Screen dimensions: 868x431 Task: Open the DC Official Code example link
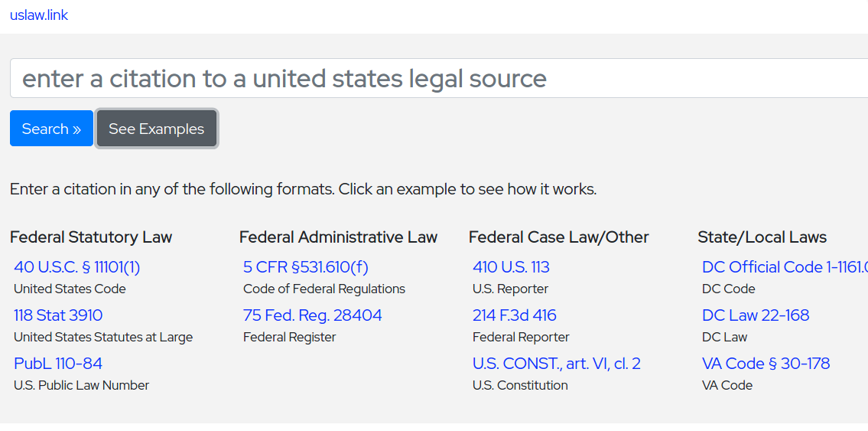(x=785, y=267)
